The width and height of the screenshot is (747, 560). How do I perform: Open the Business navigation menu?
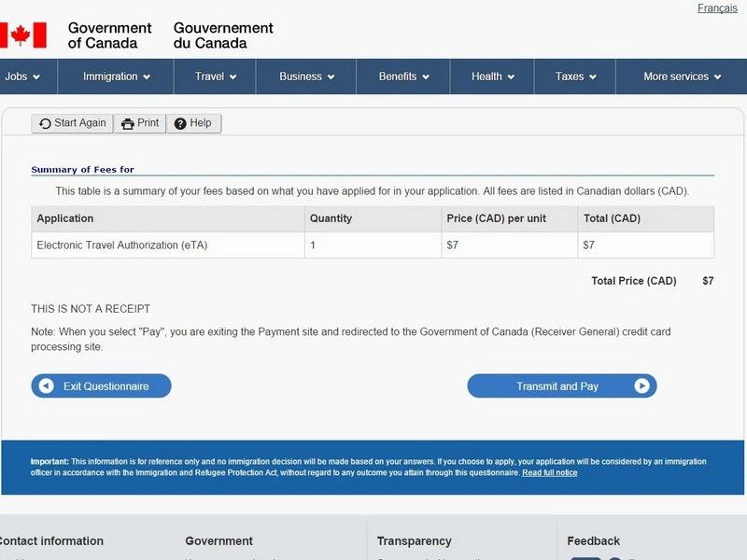306,77
